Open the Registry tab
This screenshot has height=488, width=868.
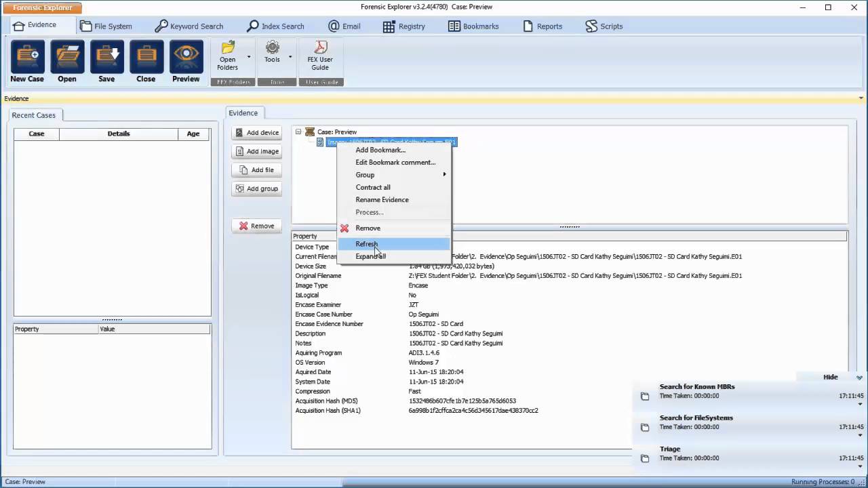coord(404,26)
